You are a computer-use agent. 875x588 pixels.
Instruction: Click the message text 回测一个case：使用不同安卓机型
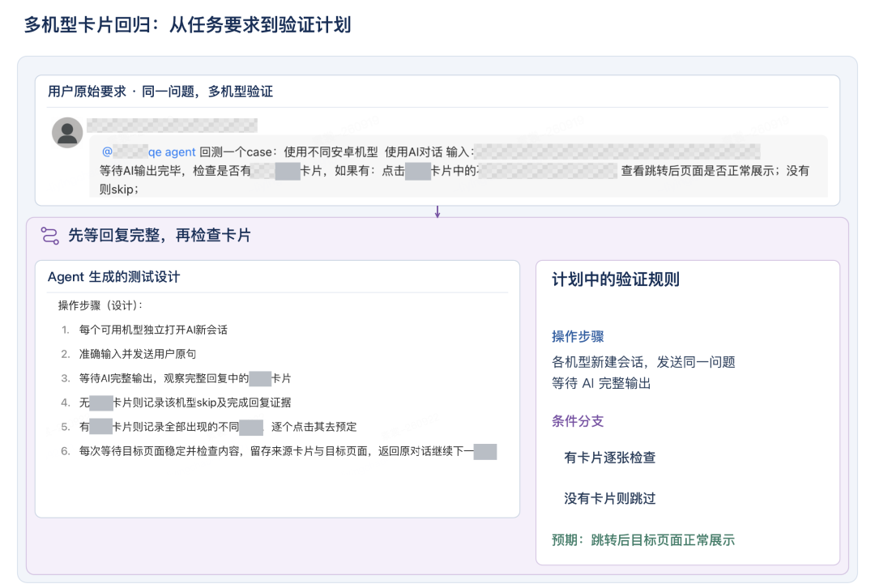click(x=288, y=151)
